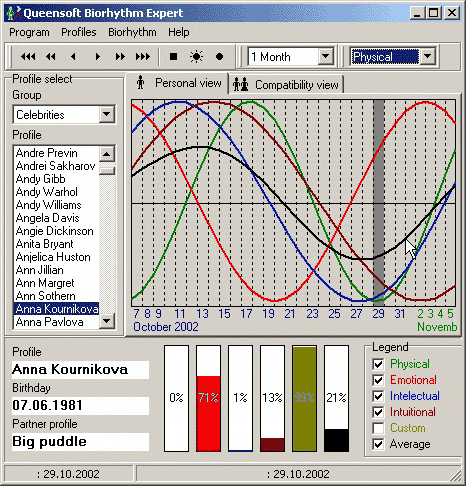Screen dimensions: 466x486
Task: Uncheck the Intelectual legend checkbox
Action: coord(378,396)
